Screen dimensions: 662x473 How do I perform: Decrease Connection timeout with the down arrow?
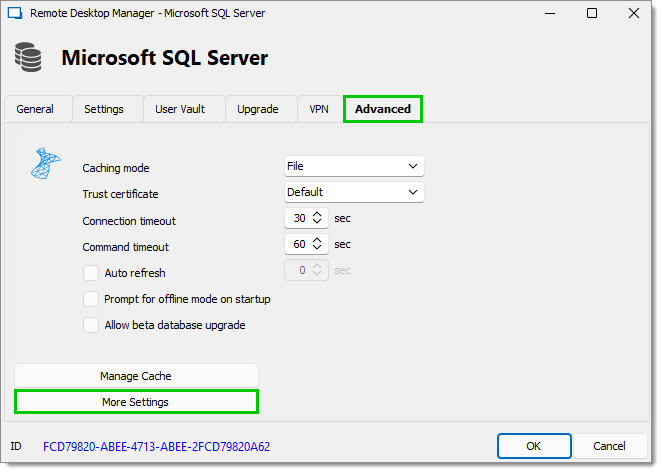point(317,222)
